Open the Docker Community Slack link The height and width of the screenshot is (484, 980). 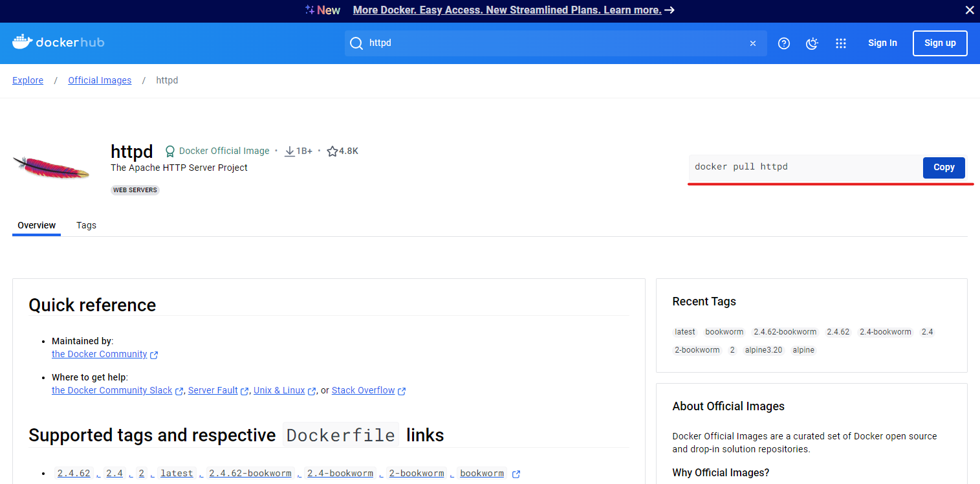[x=112, y=390]
